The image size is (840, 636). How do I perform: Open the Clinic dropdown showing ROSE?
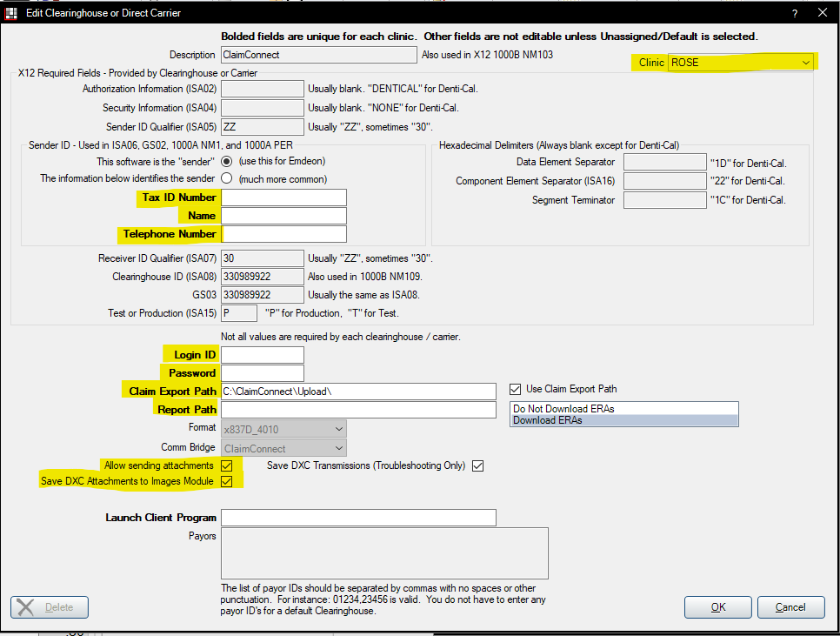pyautogui.click(x=740, y=62)
